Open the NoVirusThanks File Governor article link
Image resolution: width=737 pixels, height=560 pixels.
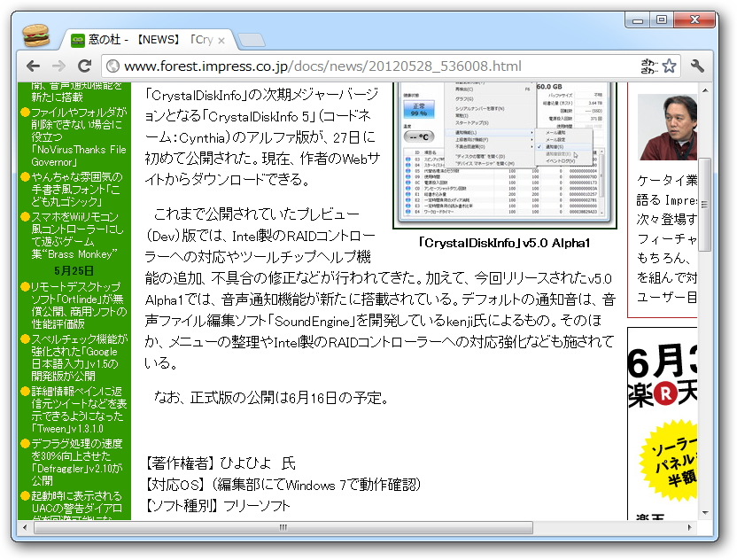tap(78, 136)
